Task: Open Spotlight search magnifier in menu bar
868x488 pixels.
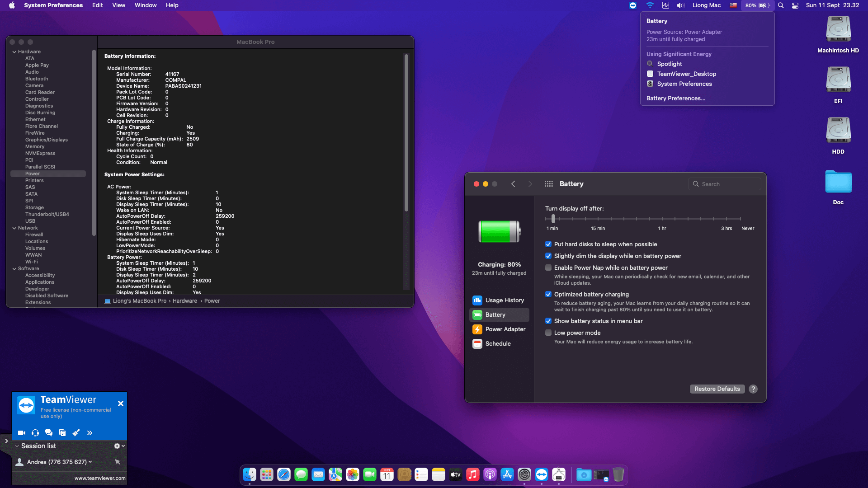Action: click(x=781, y=5)
